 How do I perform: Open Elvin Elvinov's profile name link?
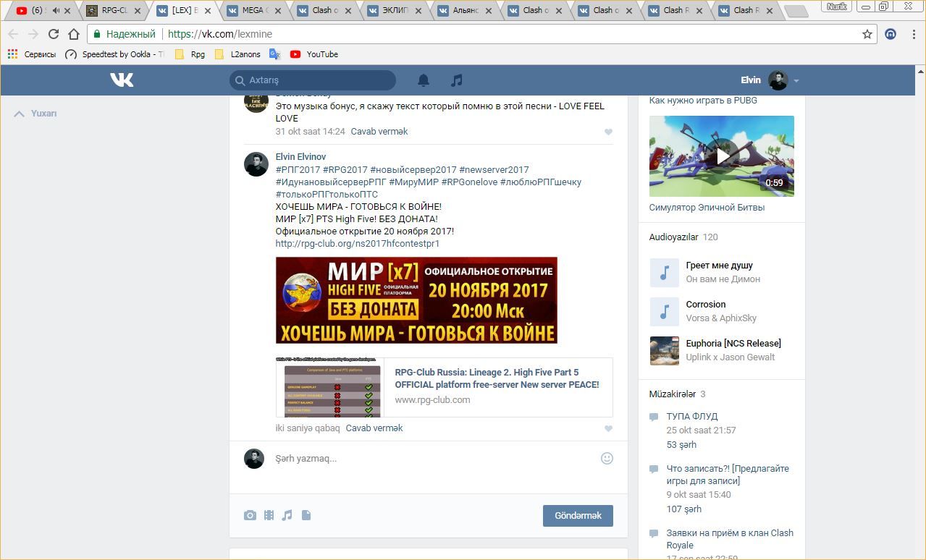coord(300,157)
